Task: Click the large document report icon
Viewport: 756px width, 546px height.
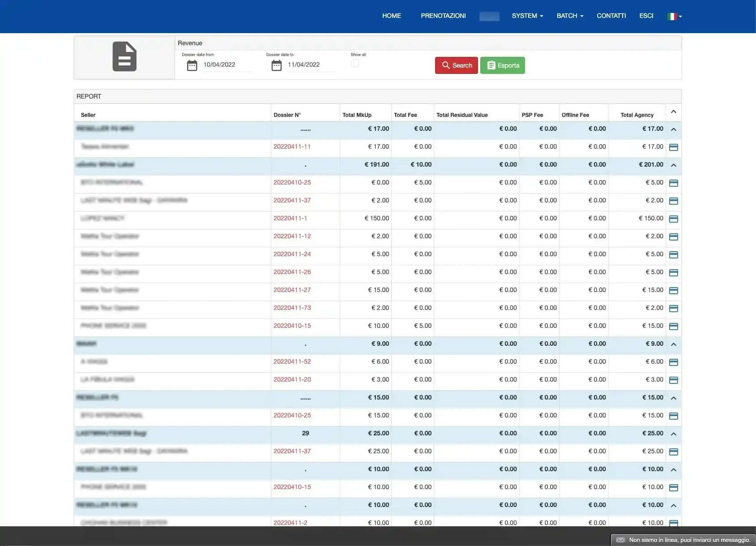Action: [124, 56]
